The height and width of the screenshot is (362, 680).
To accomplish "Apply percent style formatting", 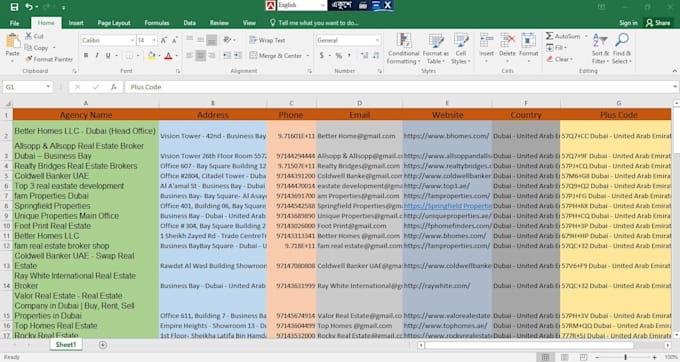I will click(x=339, y=55).
